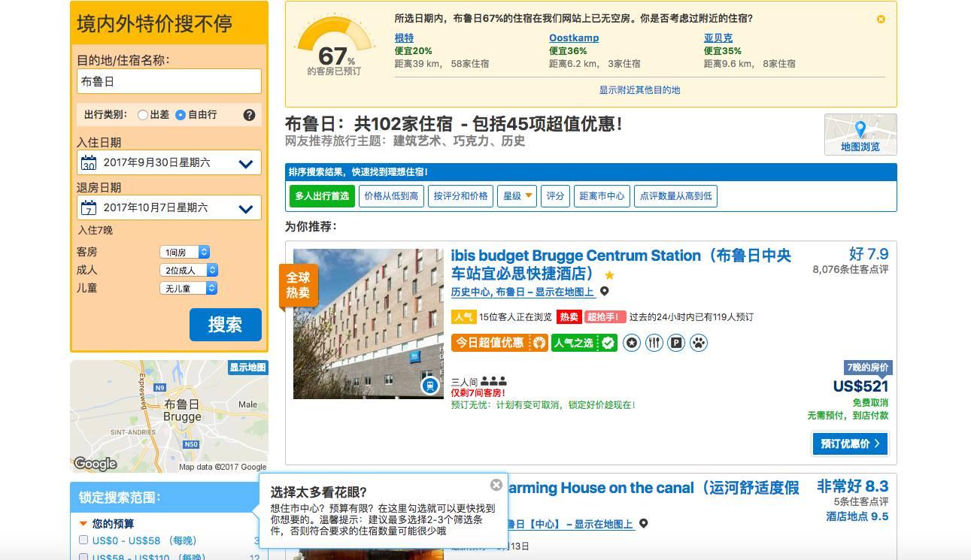Viewport: 971px width, 560px height.
Task: Click the 显示地图 label on the map
Action: tap(247, 368)
